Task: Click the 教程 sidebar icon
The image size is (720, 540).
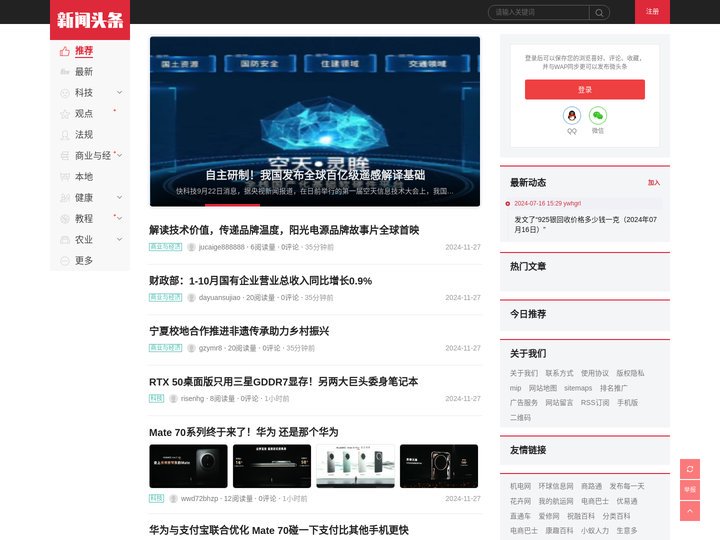Action: 65,219
